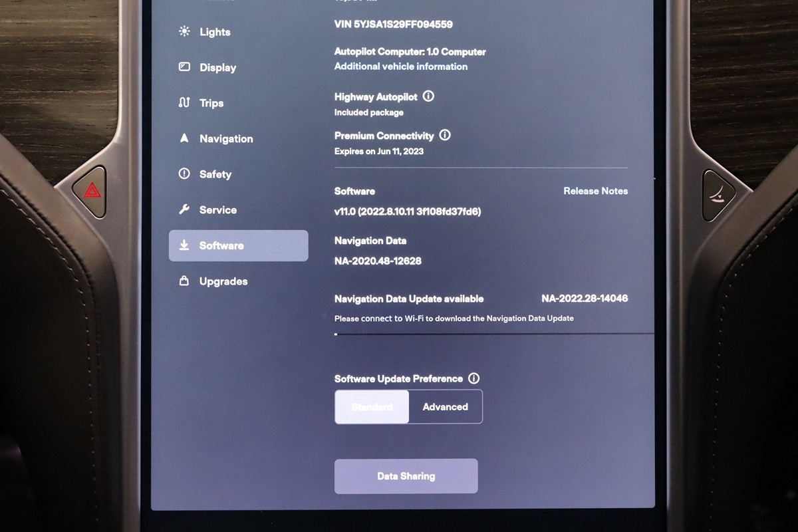Viewport: 798px width, 532px height.
Task: Click the Navigation arrow icon
Action: pyautogui.click(x=184, y=138)
